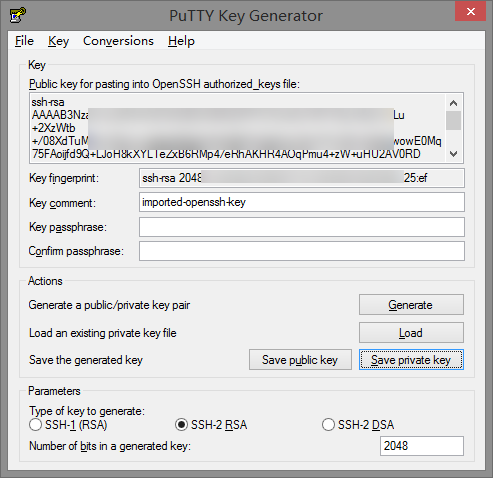
Task: Click the public key scrollbar thumb
Action: point(453,120)
